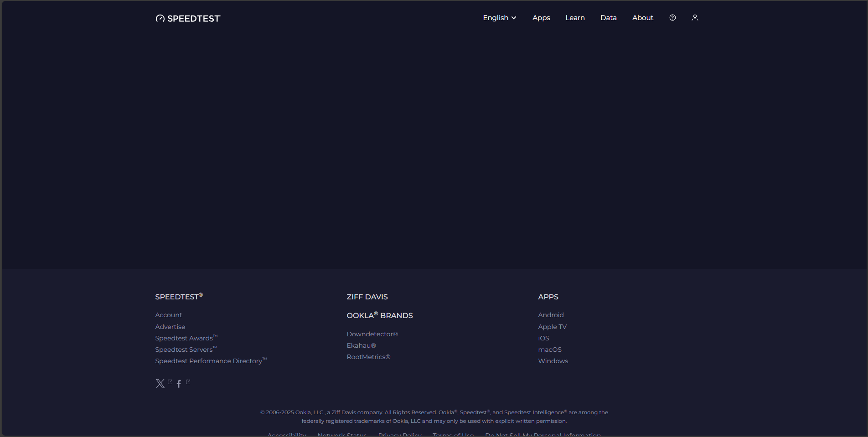The height and width of the screenshot is (437, 868).
Task: Open the About menu item
Action: [643, 18]
